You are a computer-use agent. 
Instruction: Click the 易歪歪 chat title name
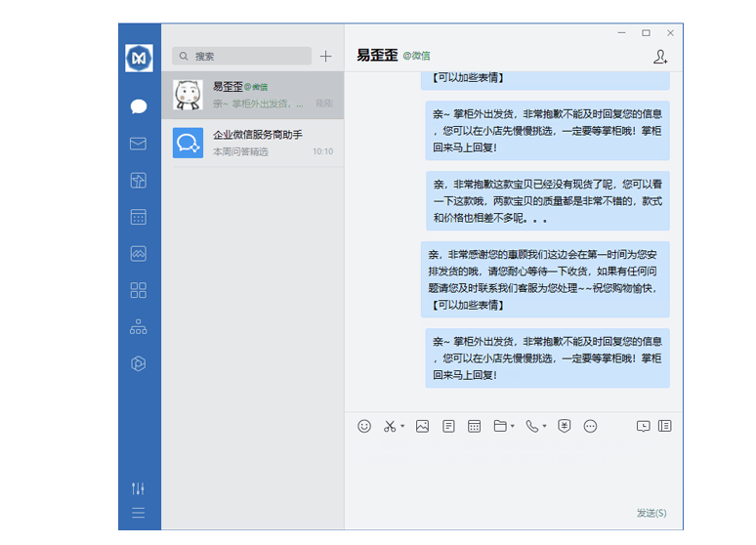[x=377, y=56]
